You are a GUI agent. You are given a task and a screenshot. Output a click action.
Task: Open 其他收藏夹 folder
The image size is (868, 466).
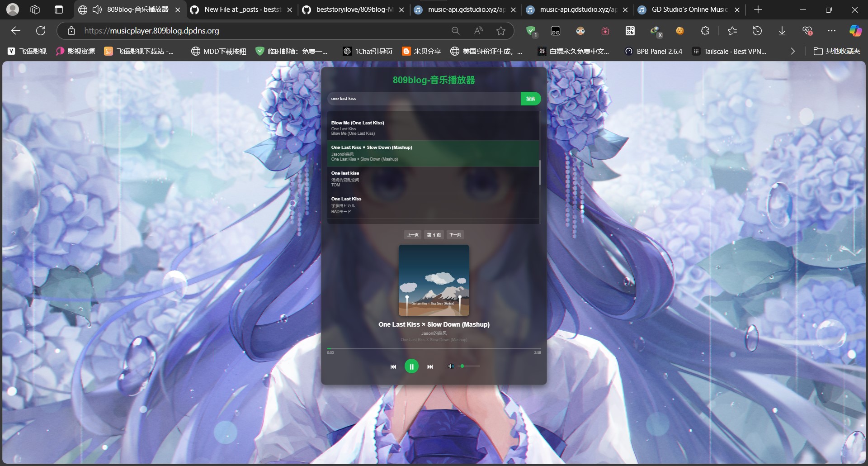[x=837, y=52]
